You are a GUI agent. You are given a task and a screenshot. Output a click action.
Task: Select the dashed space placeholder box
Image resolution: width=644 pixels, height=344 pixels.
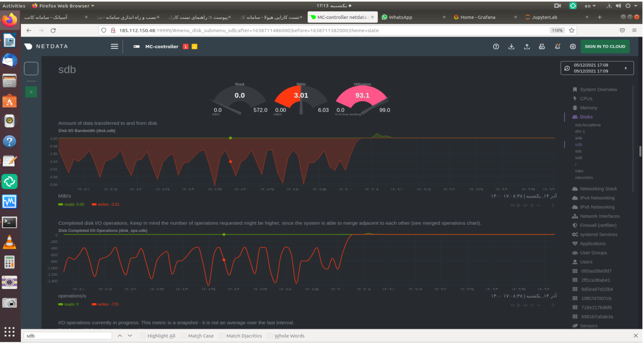(31, 68)
